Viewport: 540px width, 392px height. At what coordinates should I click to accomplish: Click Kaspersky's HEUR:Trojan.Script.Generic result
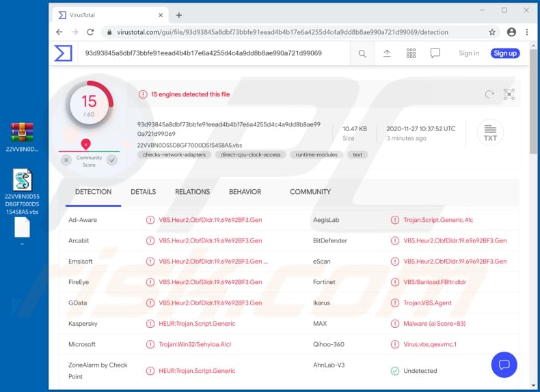coord(197,324)
